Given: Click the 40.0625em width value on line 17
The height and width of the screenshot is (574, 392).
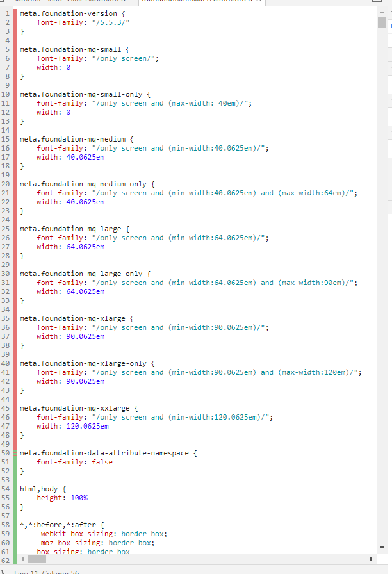Looking at the screenshot, I should 85,157.
